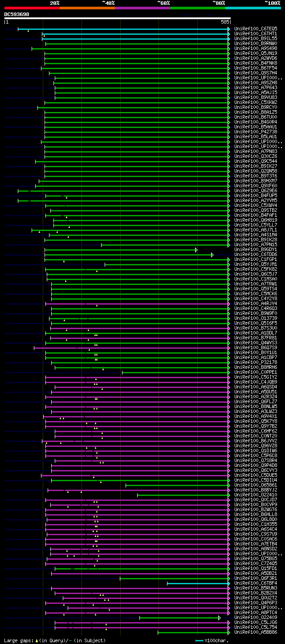Viewport: 285px width, 644px height.
Task: Select the DC593698 query name
Action: pyautogui.click(x=17, y=14)
